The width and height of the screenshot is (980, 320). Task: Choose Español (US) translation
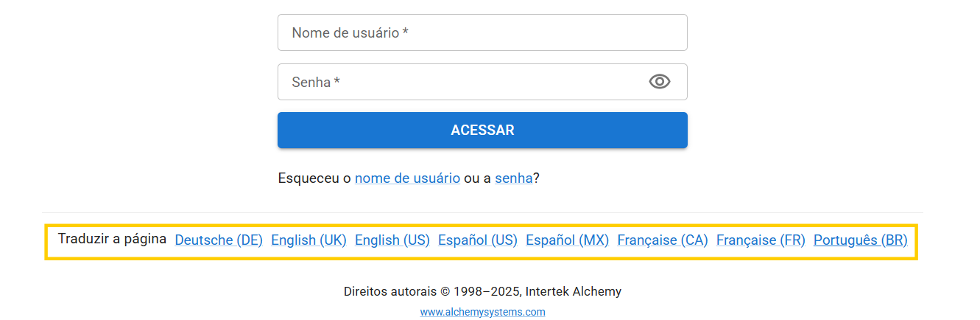tap(477, 240)
